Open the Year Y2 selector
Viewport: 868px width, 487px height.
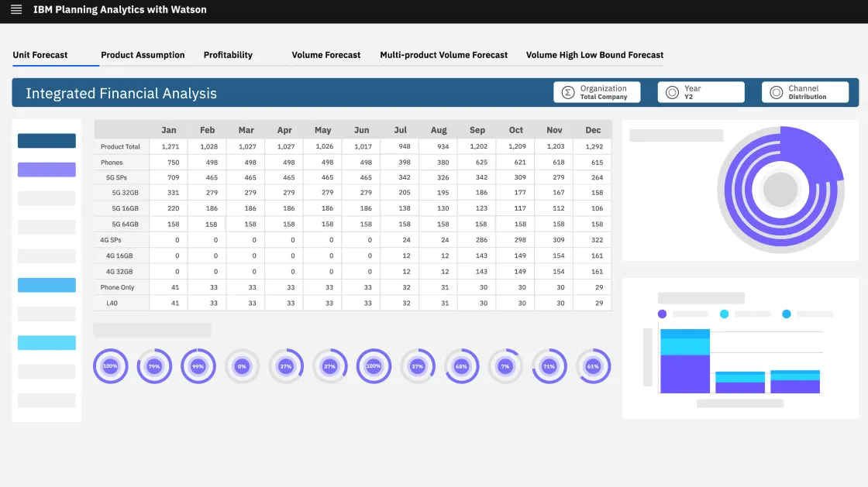tap(701, 92)
